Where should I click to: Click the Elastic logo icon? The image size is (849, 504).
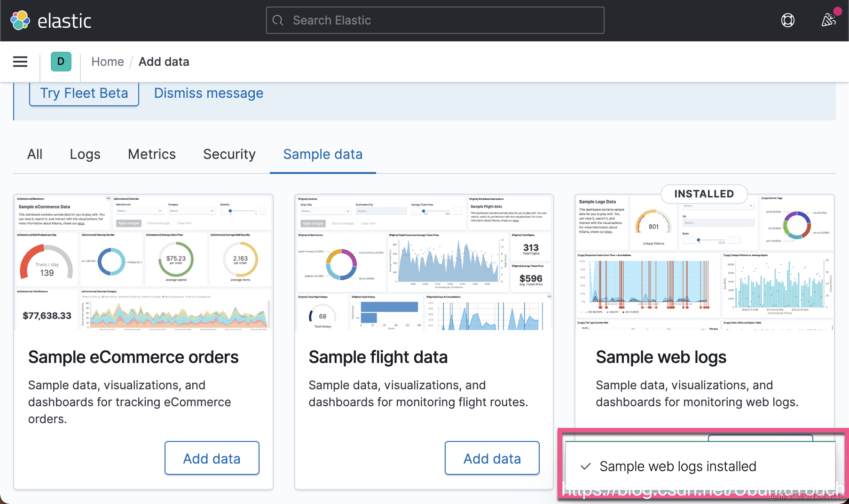[x=20, y=20]
